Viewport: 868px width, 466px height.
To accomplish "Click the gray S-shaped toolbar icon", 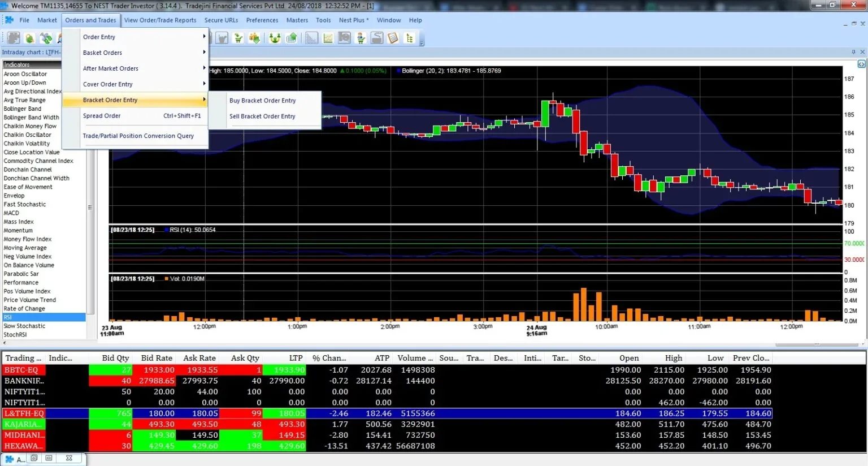I will (x=377, y=38).
